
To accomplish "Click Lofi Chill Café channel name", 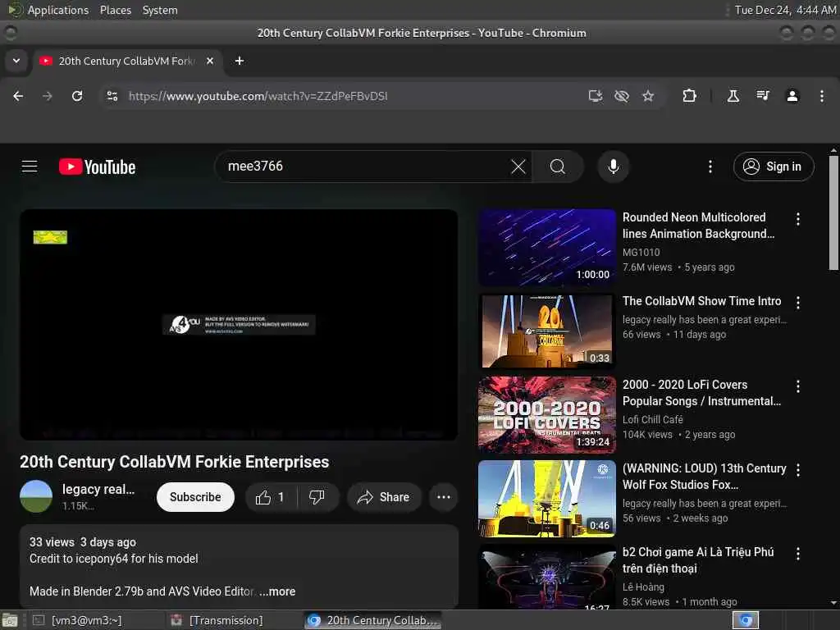I will 652,419.
